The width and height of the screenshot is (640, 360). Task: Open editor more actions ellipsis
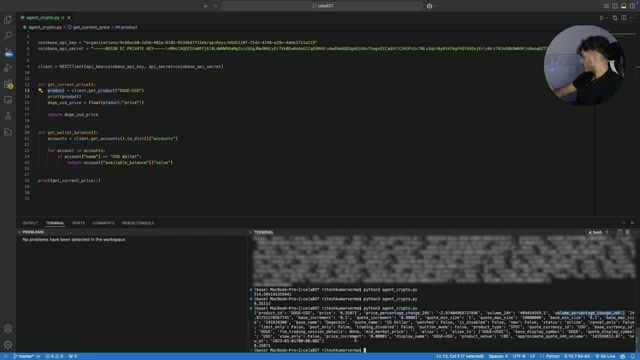tap(632, 18)
